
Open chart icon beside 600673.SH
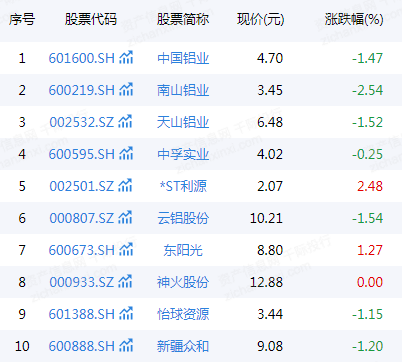click(126, 250)
